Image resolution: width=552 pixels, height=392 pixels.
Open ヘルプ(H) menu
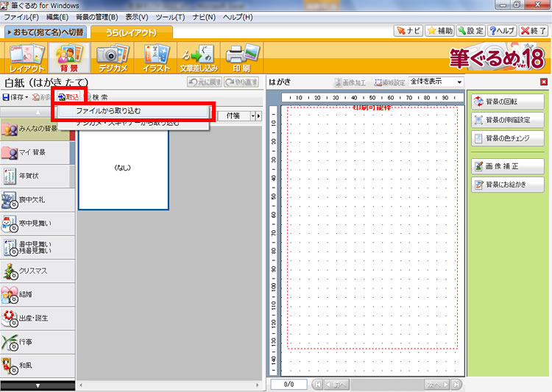click(x=238, y=17)
